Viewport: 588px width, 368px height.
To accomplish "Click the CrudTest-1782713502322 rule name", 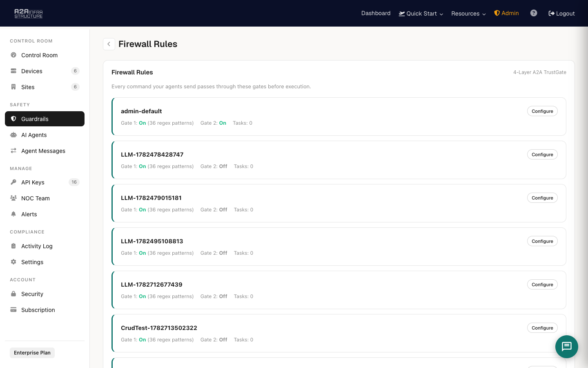I will [x=159, y=328].
